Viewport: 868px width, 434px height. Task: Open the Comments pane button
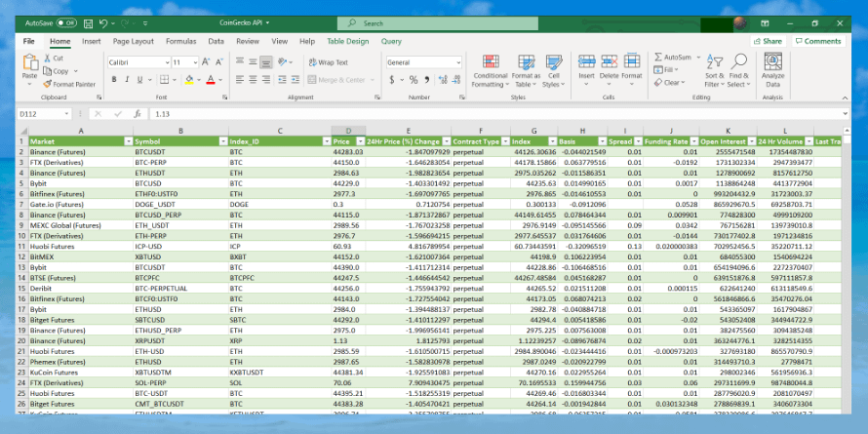[817, 42]
